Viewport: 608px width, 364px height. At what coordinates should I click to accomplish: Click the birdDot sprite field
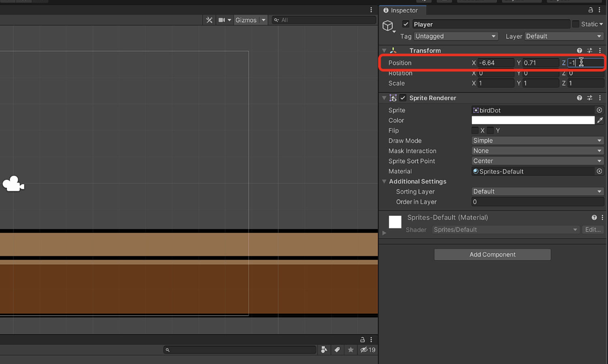533,110
